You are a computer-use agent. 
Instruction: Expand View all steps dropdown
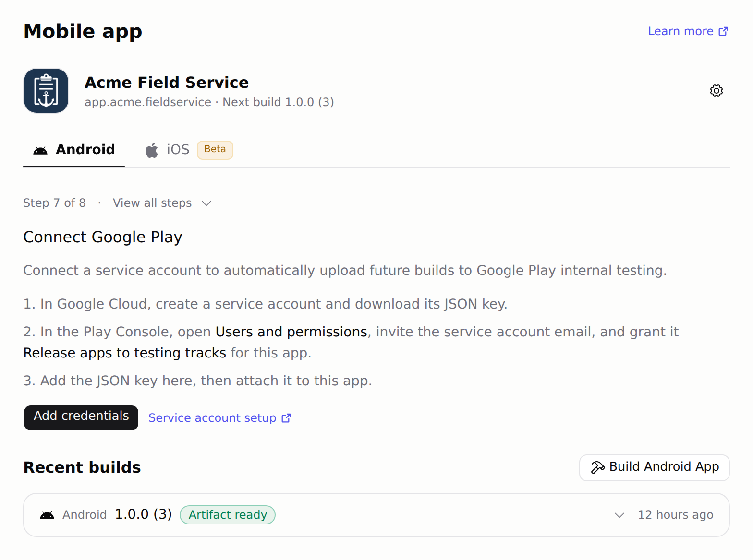pyautogui.click(x=162, y=203)
